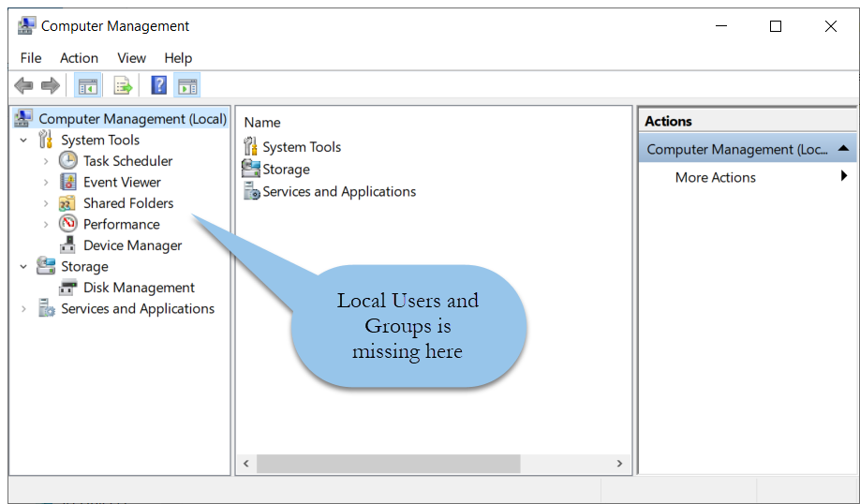Screen dimensions: 860x504
Task: Expand Services and Applications tree node
Action: (23, 309)
